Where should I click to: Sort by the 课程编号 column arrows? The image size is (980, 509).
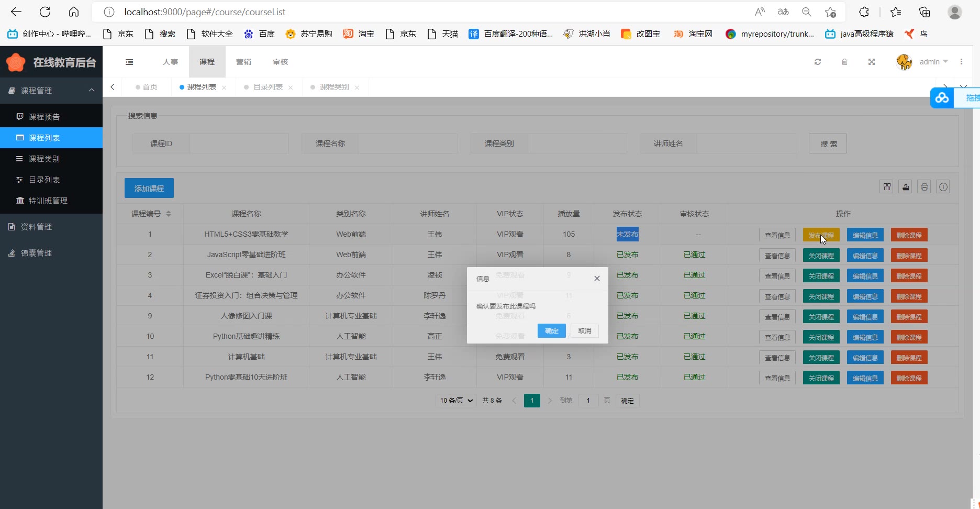169,214
